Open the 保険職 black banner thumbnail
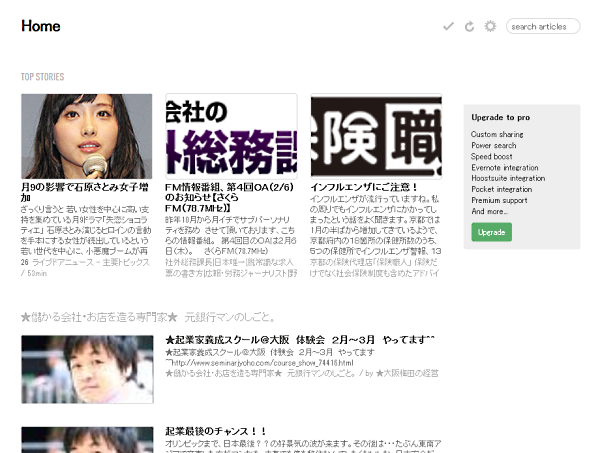Screen dimensions: 600x453 click(376, 136)
